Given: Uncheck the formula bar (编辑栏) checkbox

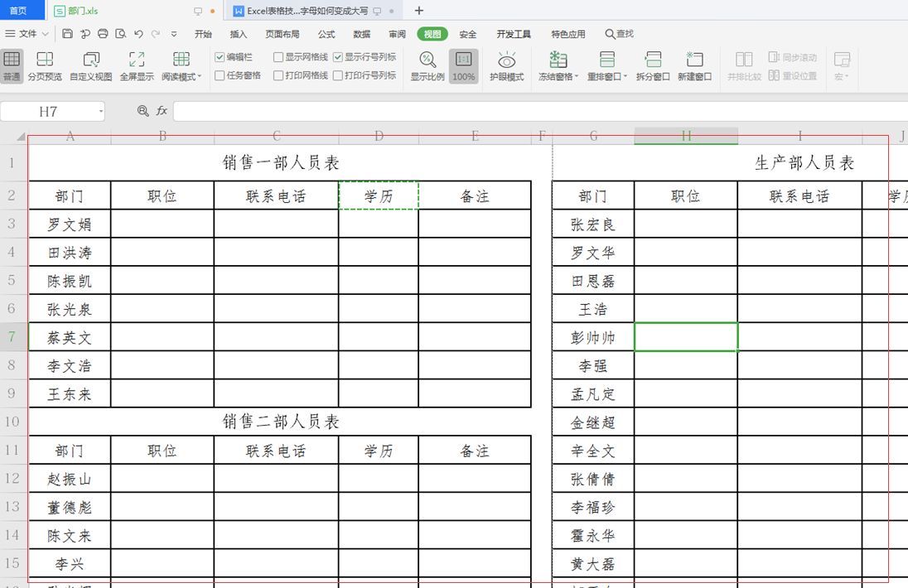Looking at the screenshot, I should (x=220, y=57).
